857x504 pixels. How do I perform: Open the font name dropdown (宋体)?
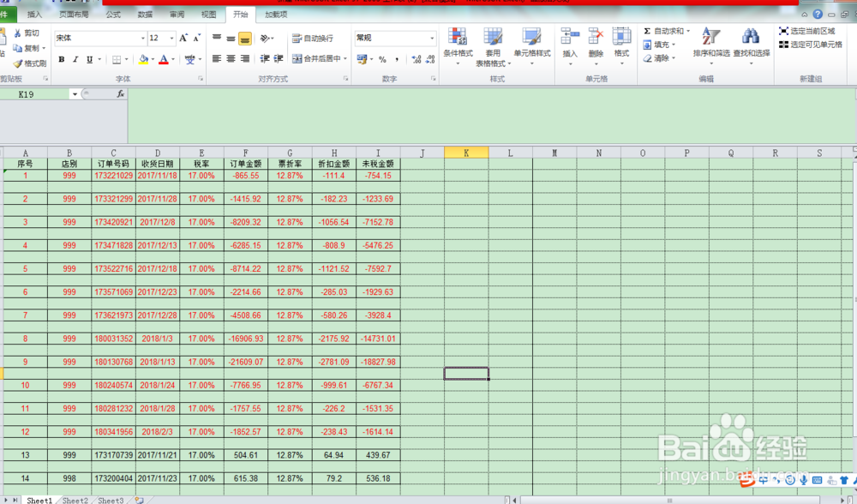143,39
